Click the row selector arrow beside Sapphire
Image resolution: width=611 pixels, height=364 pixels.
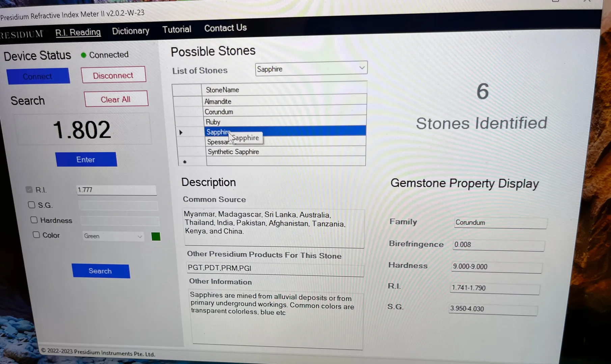pos(181,132)
